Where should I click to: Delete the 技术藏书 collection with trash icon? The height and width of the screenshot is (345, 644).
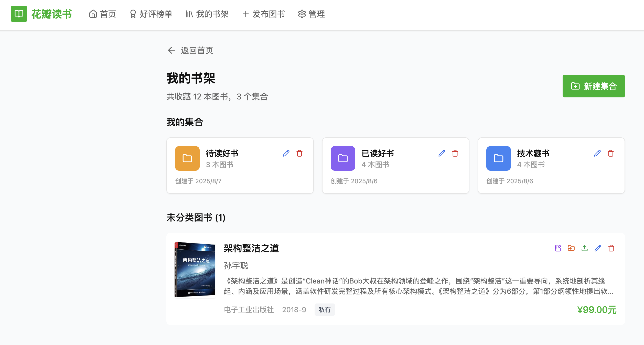pos(611,153)
